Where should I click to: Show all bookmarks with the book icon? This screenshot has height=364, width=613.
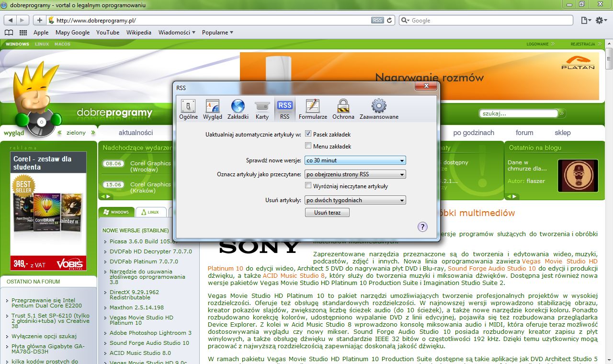[9, 33]
